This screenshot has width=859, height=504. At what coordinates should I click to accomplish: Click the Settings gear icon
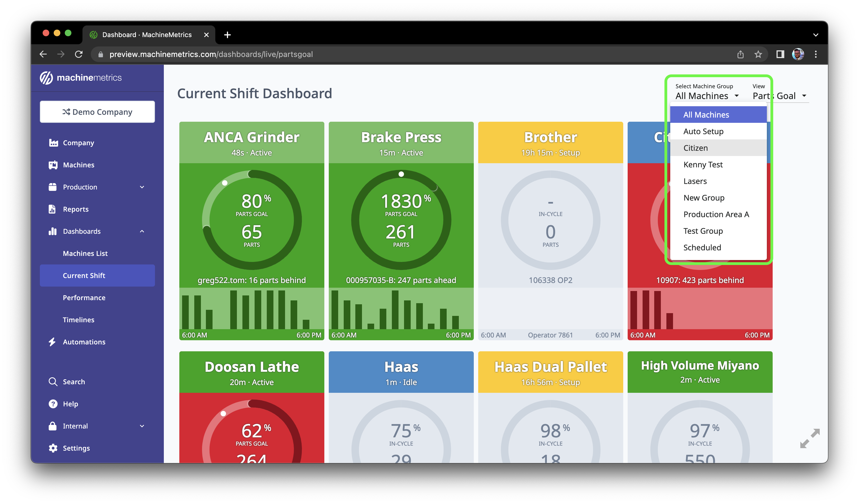(x=53, y=448)
